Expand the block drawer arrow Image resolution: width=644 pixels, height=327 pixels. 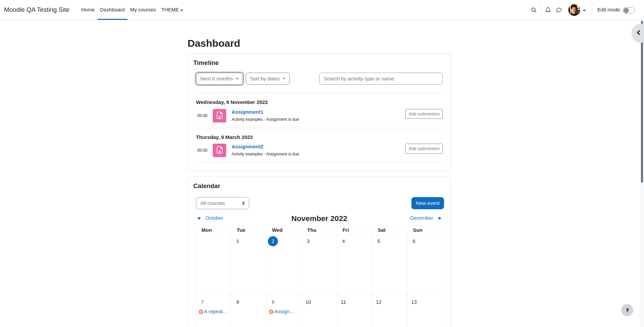[x=638, y=33]
